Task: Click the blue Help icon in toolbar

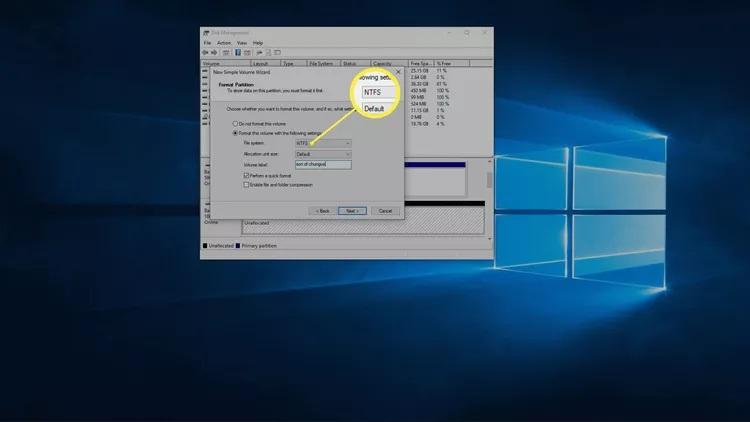Action: click(241, 52)
